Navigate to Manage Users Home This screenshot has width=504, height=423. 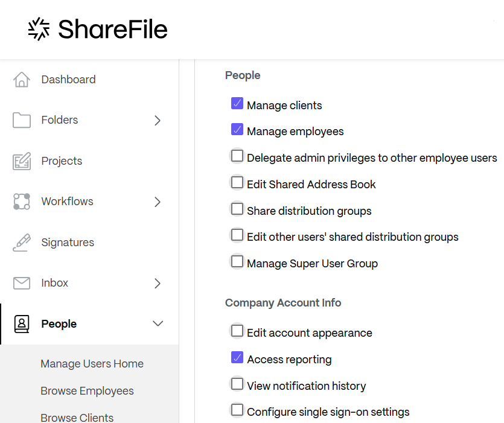click(x=92, y=363)
